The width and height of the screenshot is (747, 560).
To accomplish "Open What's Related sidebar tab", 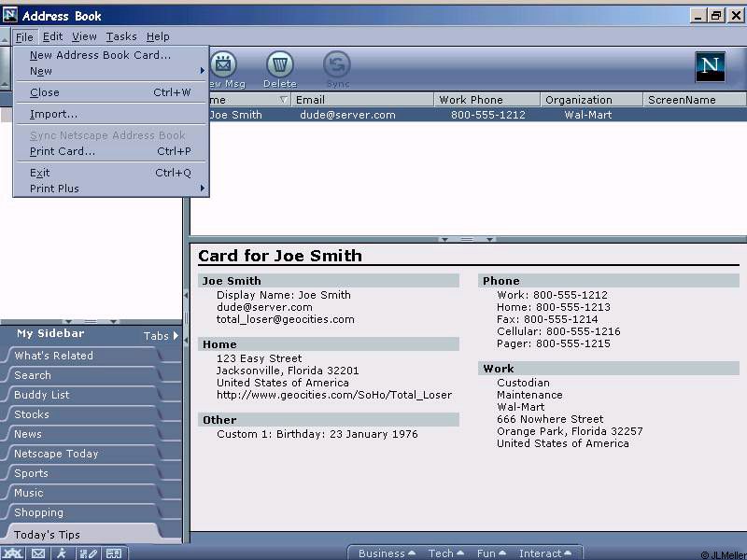I will [x=83, y=356].
